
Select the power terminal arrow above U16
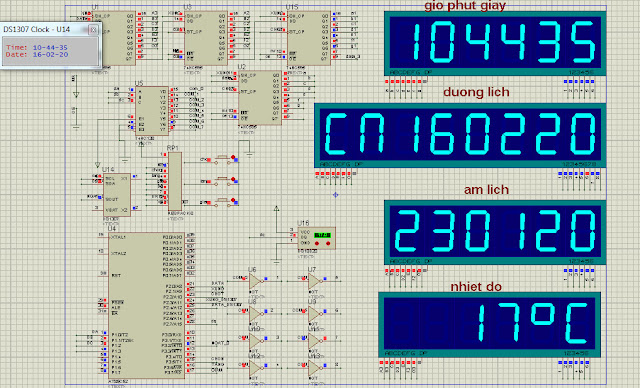pos(276,209)
